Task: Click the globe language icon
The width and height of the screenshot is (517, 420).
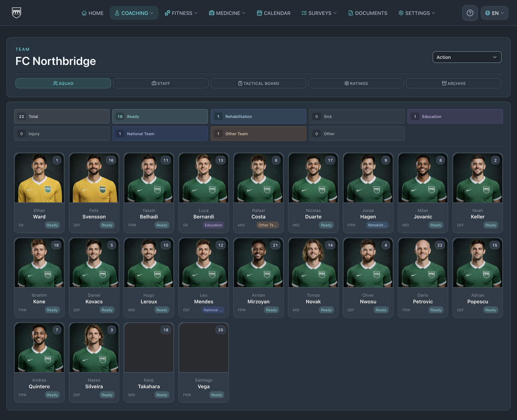Action: click(488, 13)
